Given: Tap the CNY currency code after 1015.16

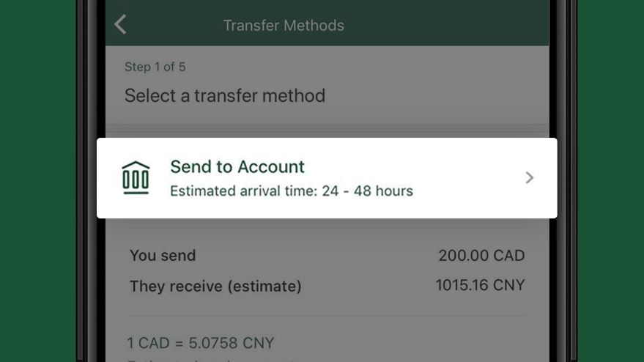Looking at the screenshot, I should click(509, 285).
